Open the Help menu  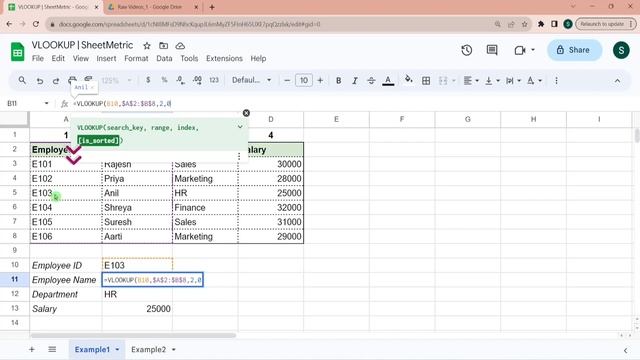click(258, 58)
